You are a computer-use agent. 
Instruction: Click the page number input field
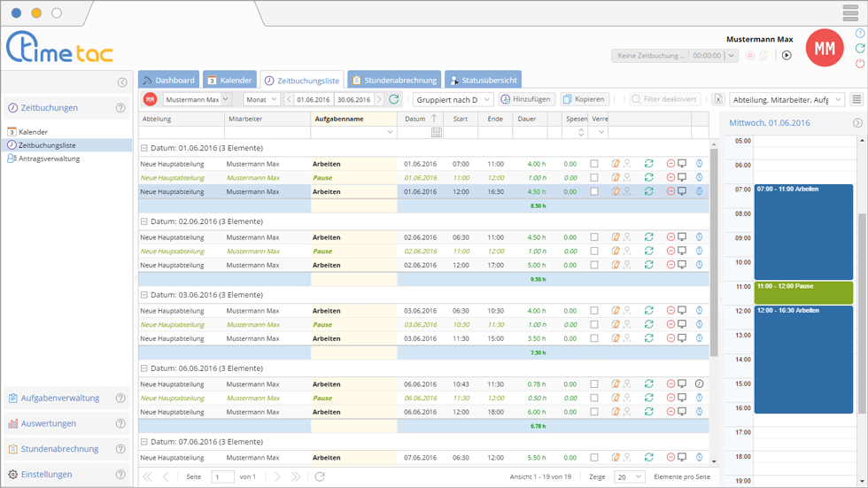pyautogui.click(x=222, y=476)
